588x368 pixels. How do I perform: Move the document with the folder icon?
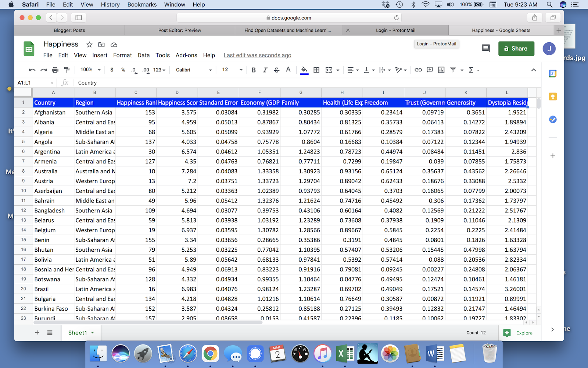[x=101, y=45]
